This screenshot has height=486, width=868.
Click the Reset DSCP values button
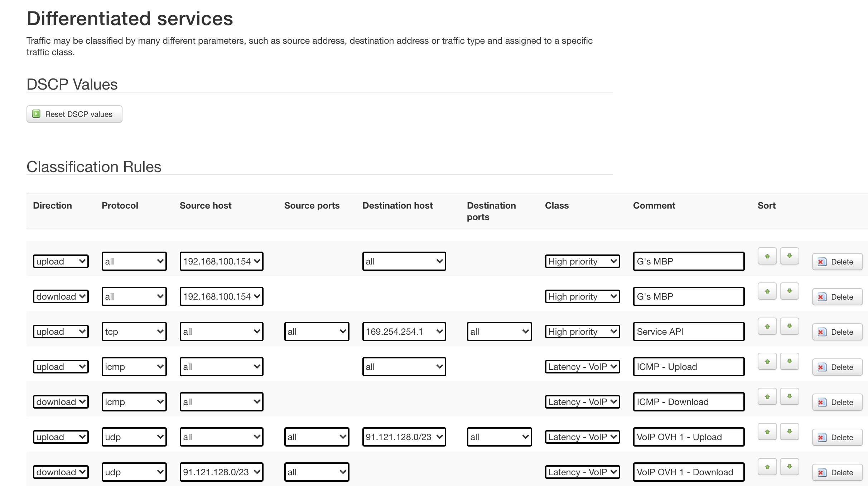74,114
